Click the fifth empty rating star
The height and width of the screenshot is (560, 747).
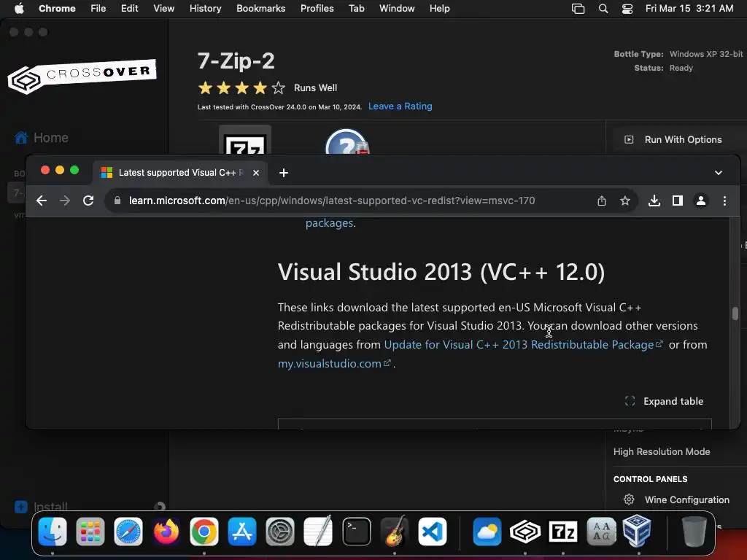278,87
